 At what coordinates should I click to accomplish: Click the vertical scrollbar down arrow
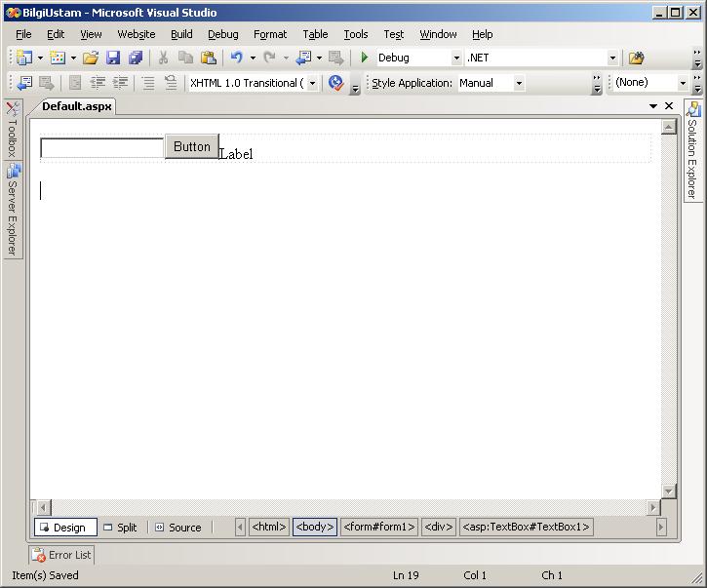tap(668, 491)
